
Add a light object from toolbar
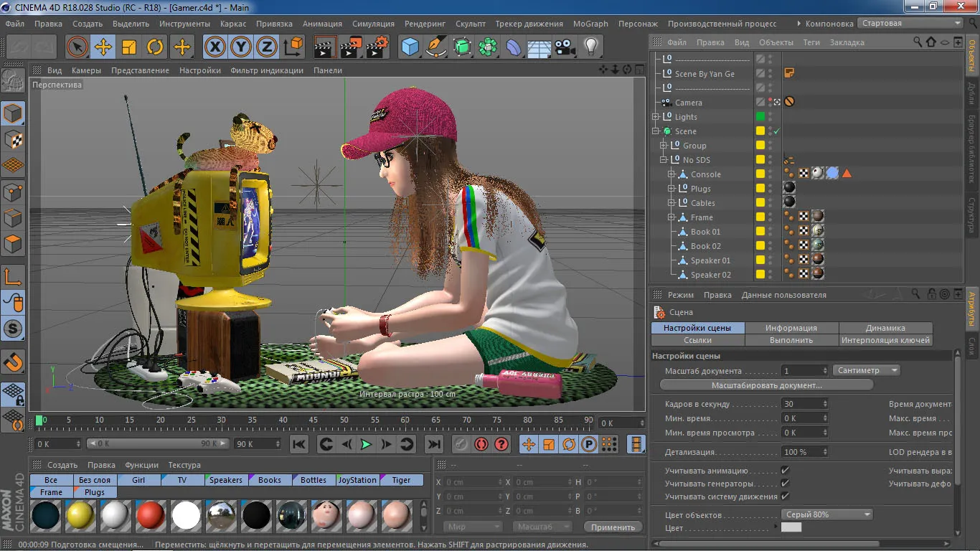click(590, 47)
